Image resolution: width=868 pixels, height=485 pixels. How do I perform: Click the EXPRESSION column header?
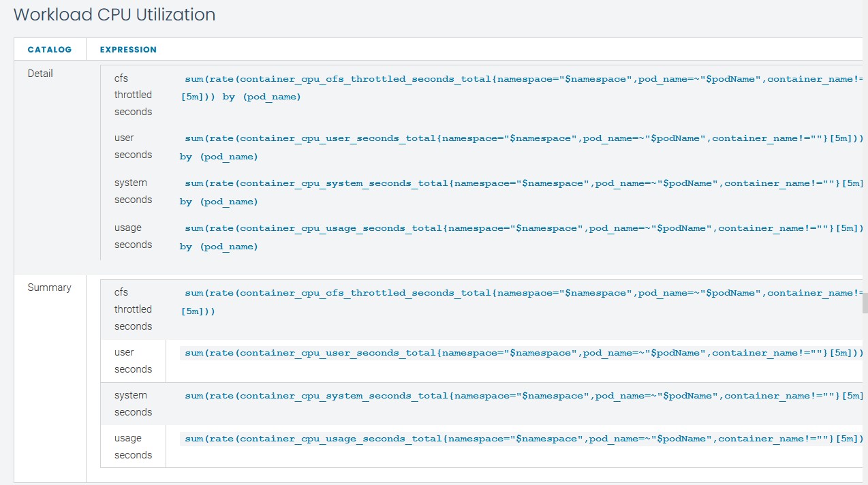pyautogui.click(x=128, y=50)
